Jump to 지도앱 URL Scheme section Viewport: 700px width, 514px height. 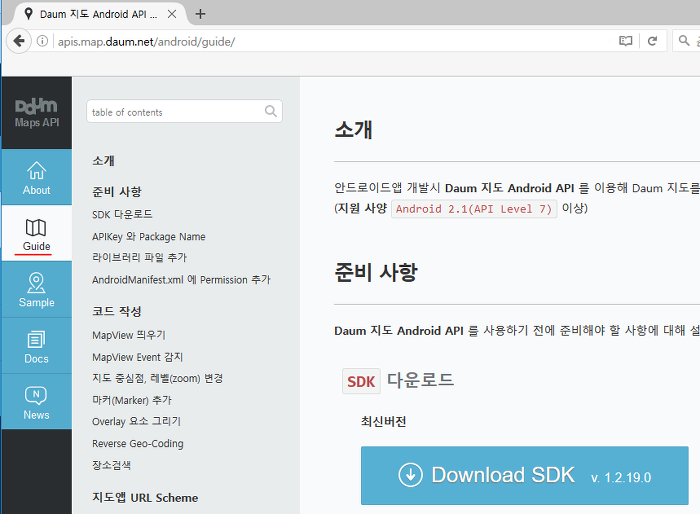145,497
